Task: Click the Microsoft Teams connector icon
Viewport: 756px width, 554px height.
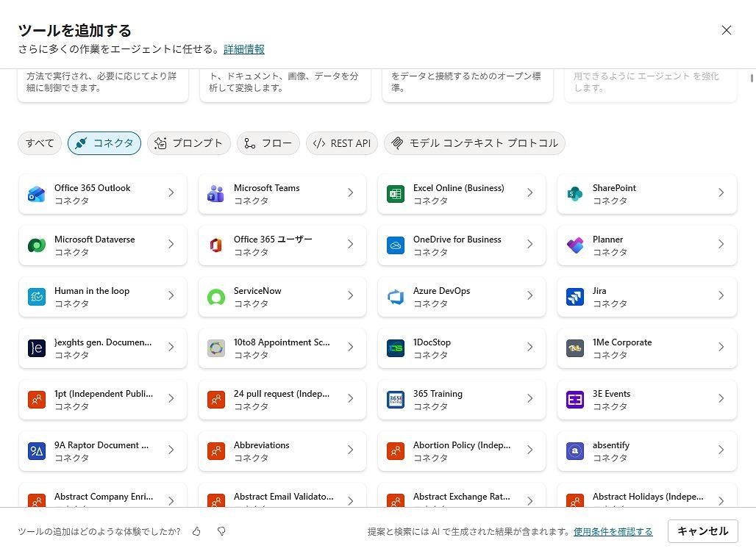Action: [215, 194]
